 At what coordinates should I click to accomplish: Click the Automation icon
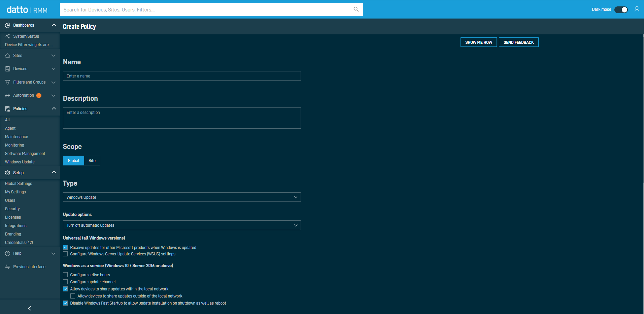[7, 96]
